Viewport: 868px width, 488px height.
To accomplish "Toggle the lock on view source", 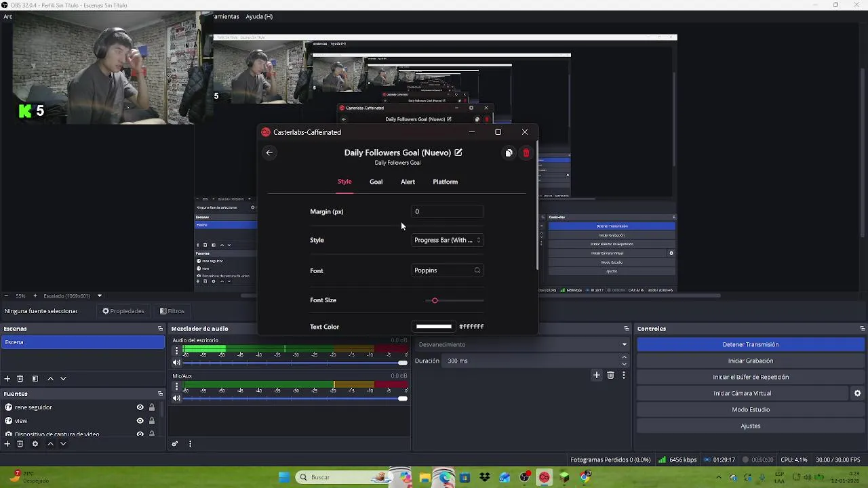I will 152,421.
